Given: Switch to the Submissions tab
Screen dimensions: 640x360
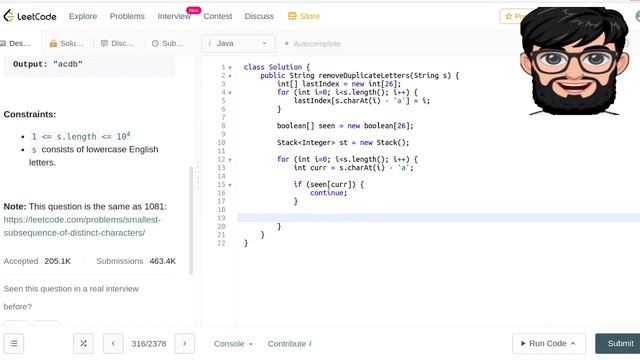Looking at the screenshot, I should [167, 43].
